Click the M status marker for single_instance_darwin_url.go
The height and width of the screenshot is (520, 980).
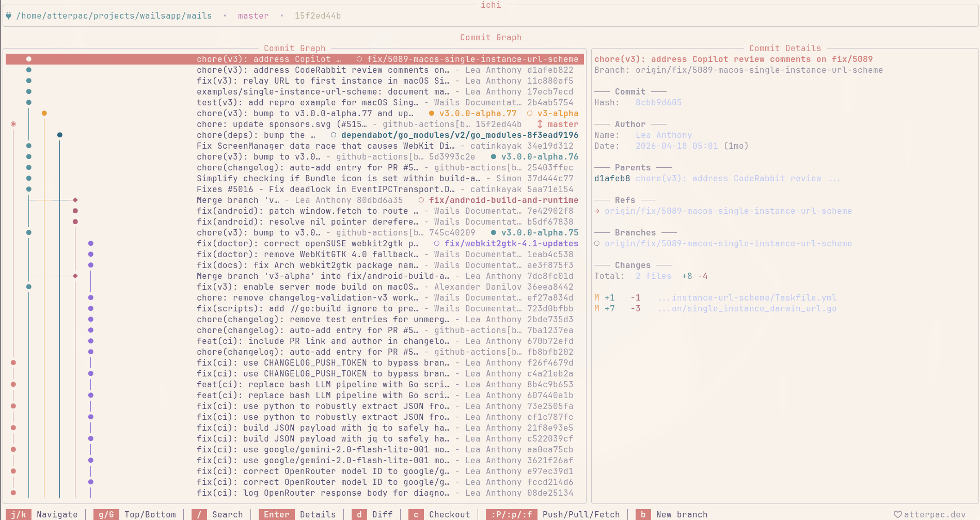coord(597,308)
